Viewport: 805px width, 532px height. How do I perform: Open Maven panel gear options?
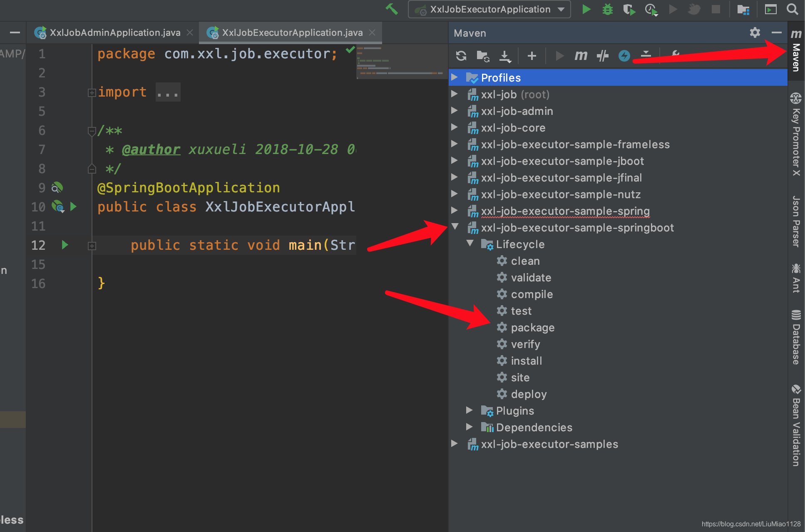755,32
